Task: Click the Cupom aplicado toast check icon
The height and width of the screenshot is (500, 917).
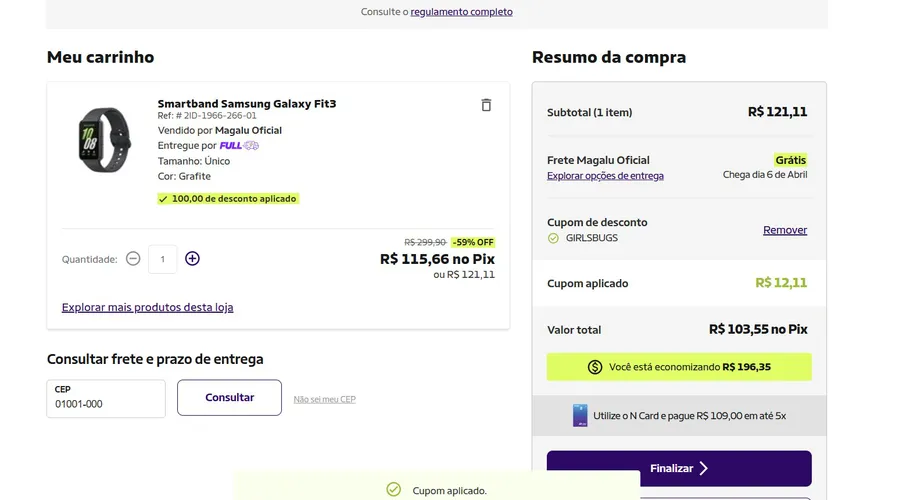Action: [x=394, y=489]
